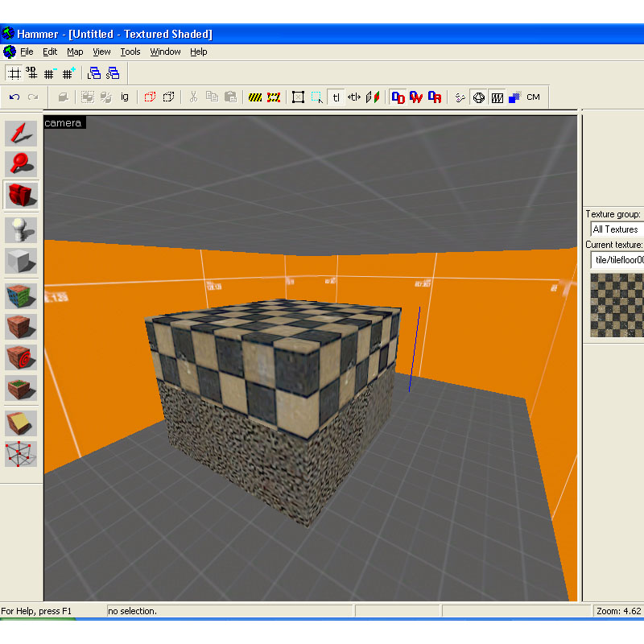Pick the Block creation tool
The width and height of the screenshot is (644, 644).
point(21,262)
